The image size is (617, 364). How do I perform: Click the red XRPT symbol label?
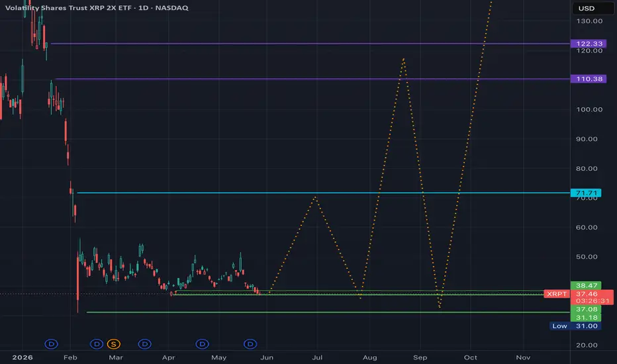coord(557,294)
